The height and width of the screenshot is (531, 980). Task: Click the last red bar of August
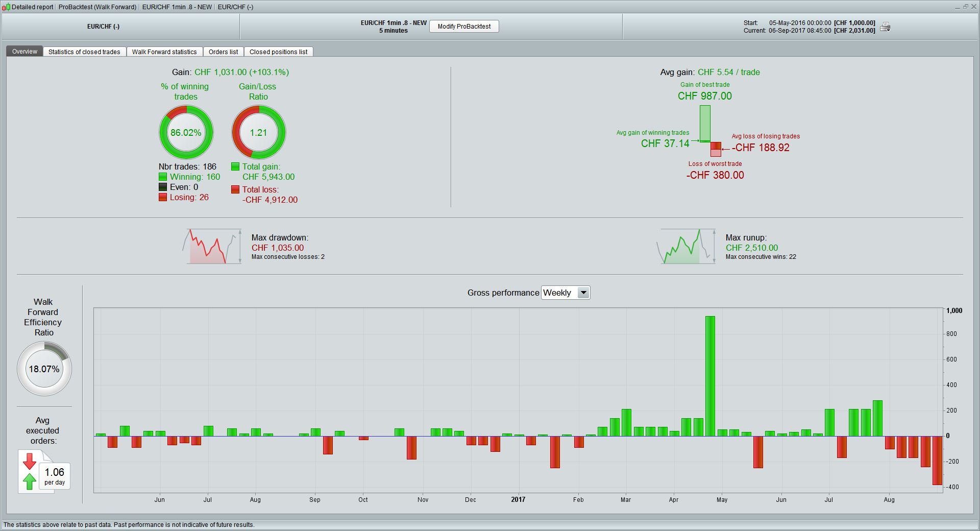(x=937, y=460)
